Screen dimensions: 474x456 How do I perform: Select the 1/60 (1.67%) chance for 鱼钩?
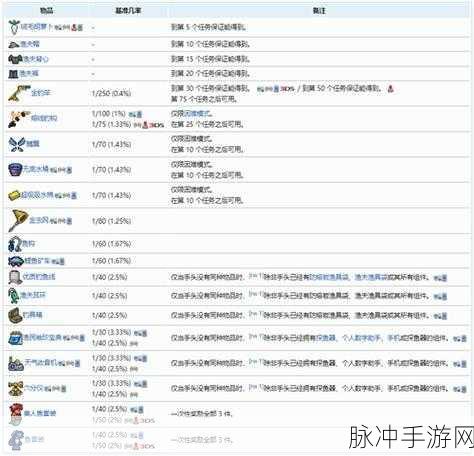click(111, 244)
